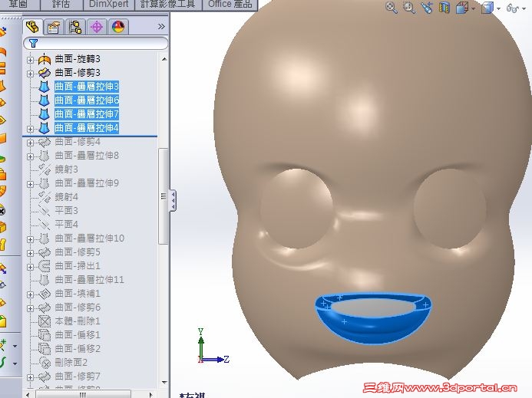Click the 刪除面2 delete face icon
The width and height of the screenshot is (532, 398).
tap(45, 363)
